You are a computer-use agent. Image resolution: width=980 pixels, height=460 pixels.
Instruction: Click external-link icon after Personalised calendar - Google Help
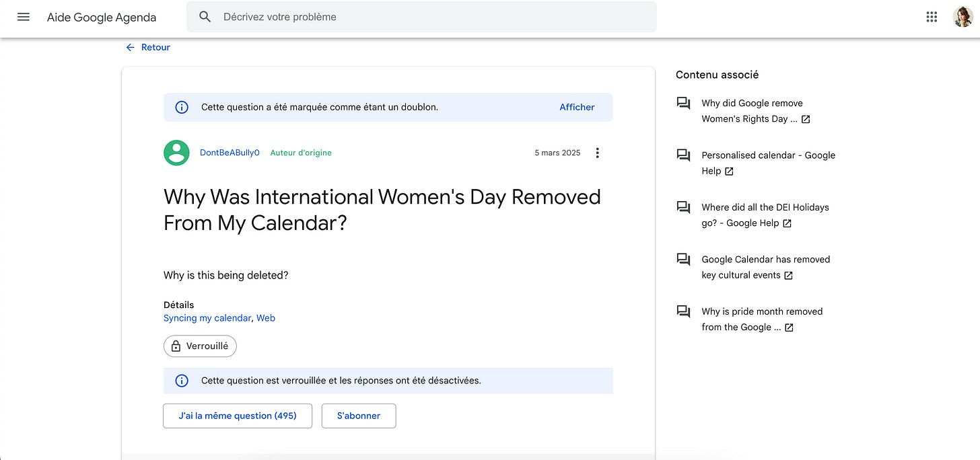point(729,171)
